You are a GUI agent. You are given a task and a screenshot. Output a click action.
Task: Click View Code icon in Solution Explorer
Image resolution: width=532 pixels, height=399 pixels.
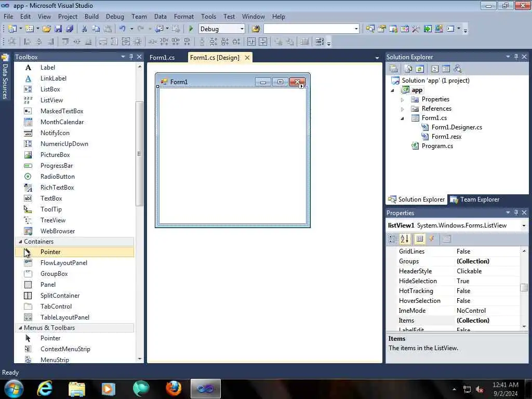(x=435, y=69)
